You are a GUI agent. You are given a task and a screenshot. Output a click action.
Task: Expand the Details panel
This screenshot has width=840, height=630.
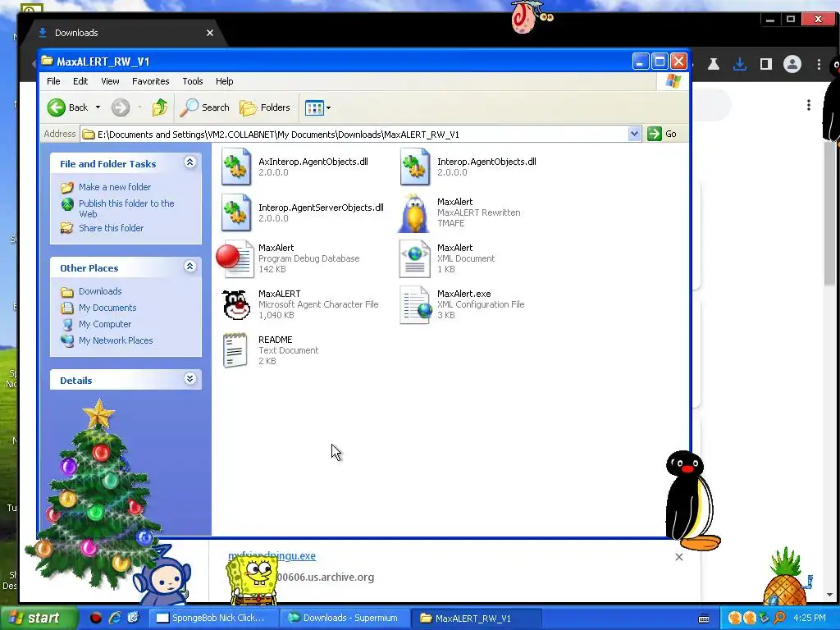click(x=189, y=379)
